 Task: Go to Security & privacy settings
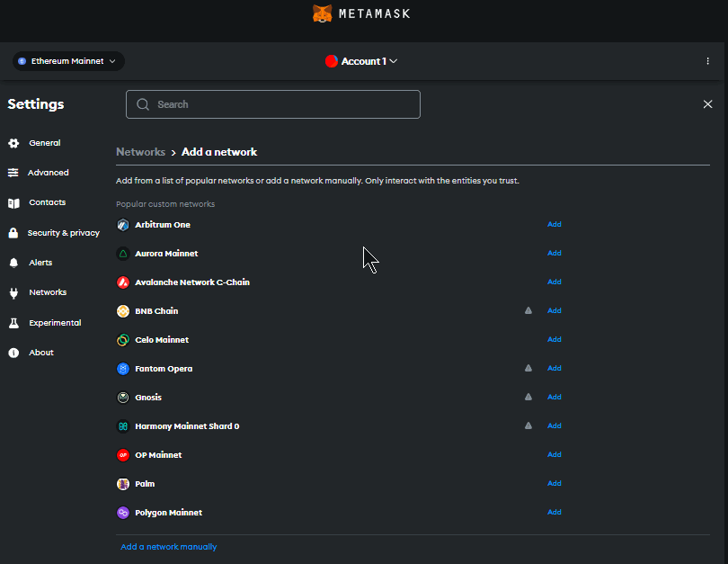63,233
